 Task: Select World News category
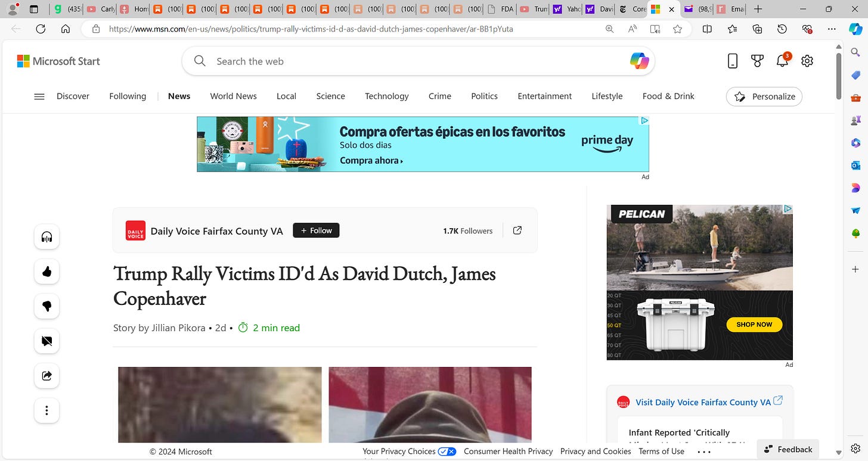coord(233,96)
